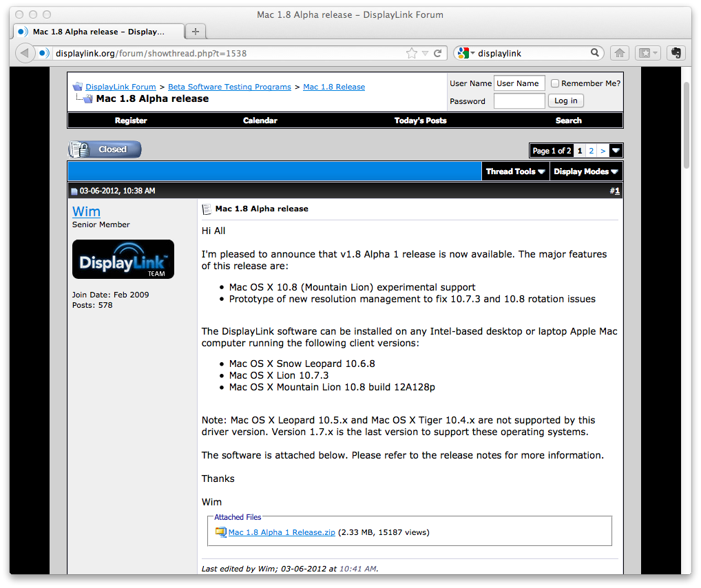Click the User Name input field
The image size is (701, 588).
pos(519,83)
